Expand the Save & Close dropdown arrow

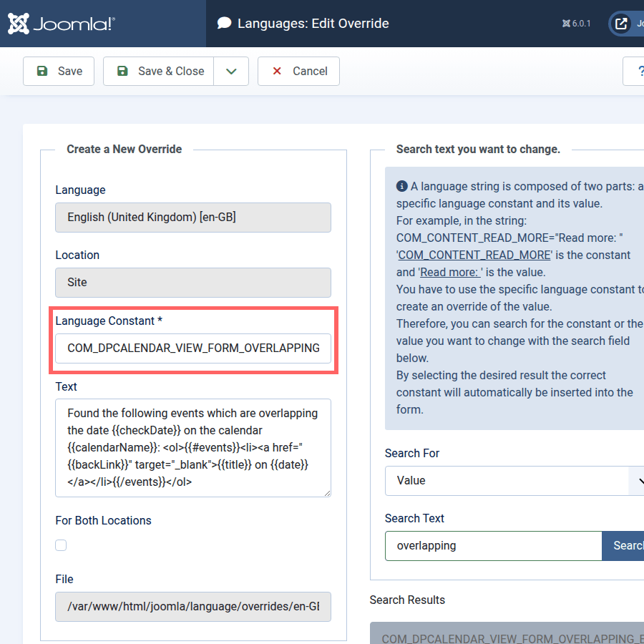(x=231, y=71)
